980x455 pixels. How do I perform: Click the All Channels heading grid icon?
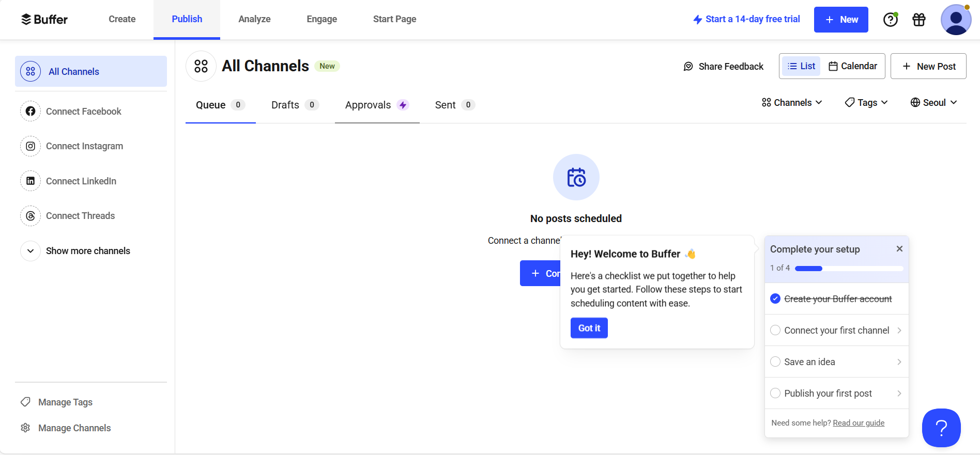click(201, 66)
